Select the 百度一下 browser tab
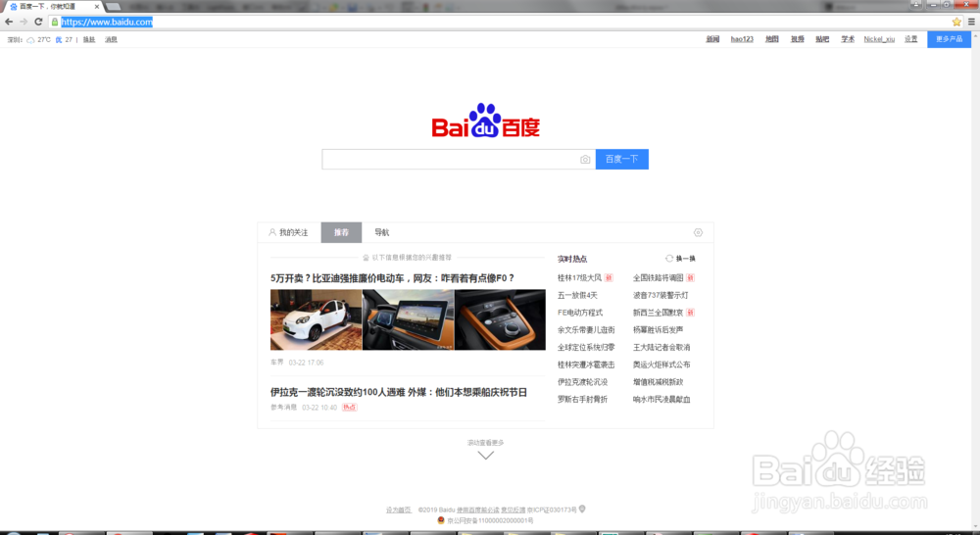 point(51,6)
